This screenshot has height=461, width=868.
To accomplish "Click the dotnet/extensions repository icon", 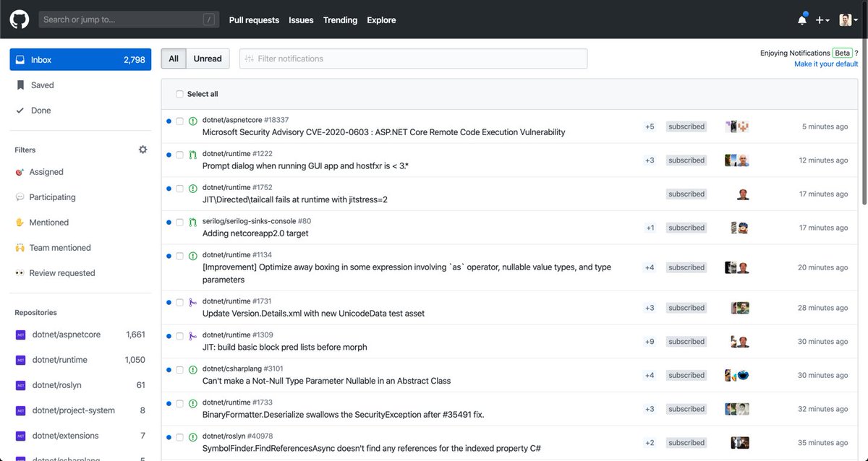I will coord(20,436).
